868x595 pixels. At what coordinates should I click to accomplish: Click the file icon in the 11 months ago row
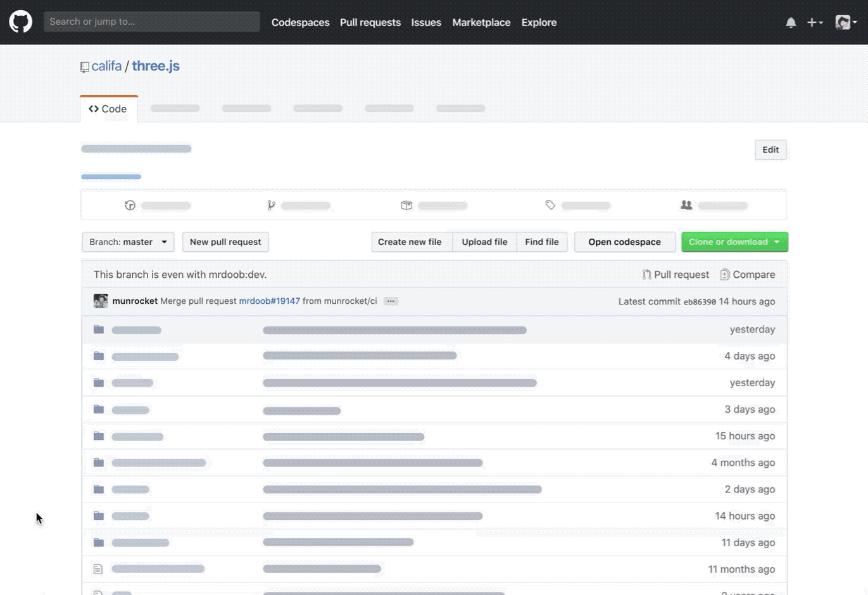(x=98, y=569)
